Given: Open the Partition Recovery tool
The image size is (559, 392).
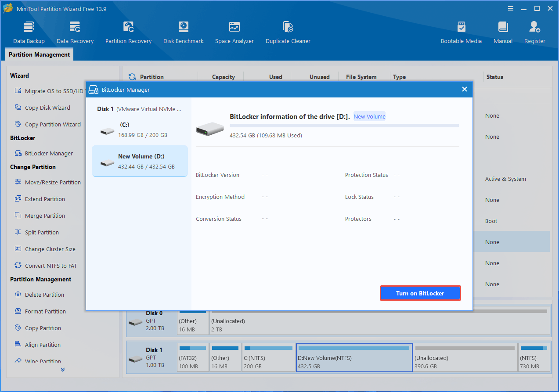Looking at the screenshot, I should (x=128, y=32).
